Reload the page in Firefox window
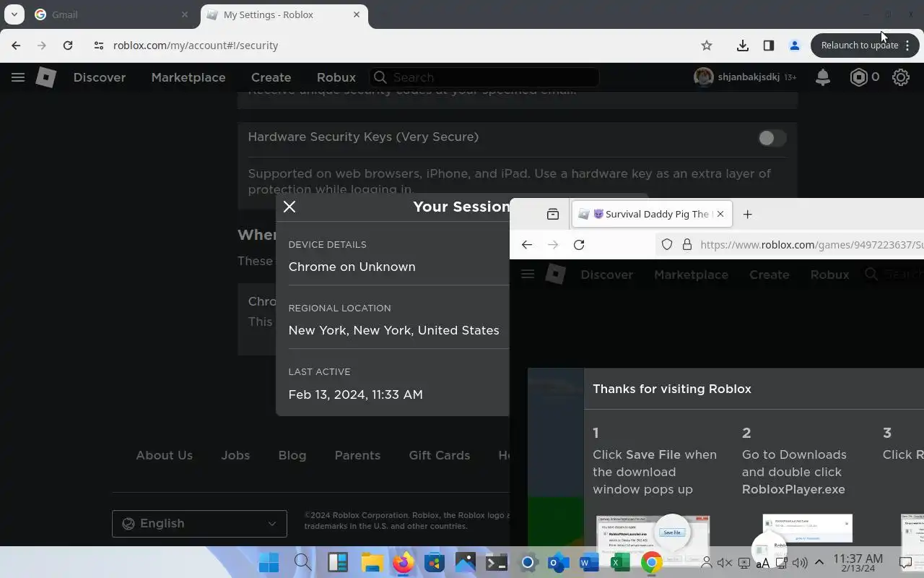Image resolution: width=924 pixels, height=578 pixels. pos(579,245)
